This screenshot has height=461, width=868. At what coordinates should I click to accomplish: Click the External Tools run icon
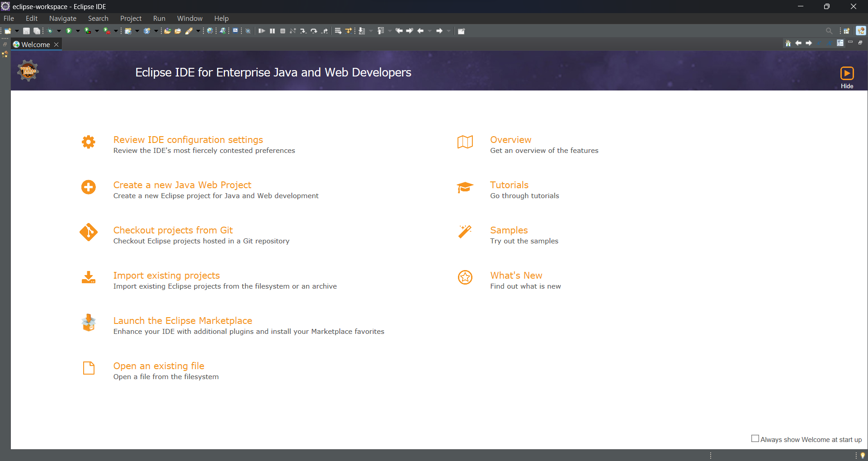click(107, 31)
